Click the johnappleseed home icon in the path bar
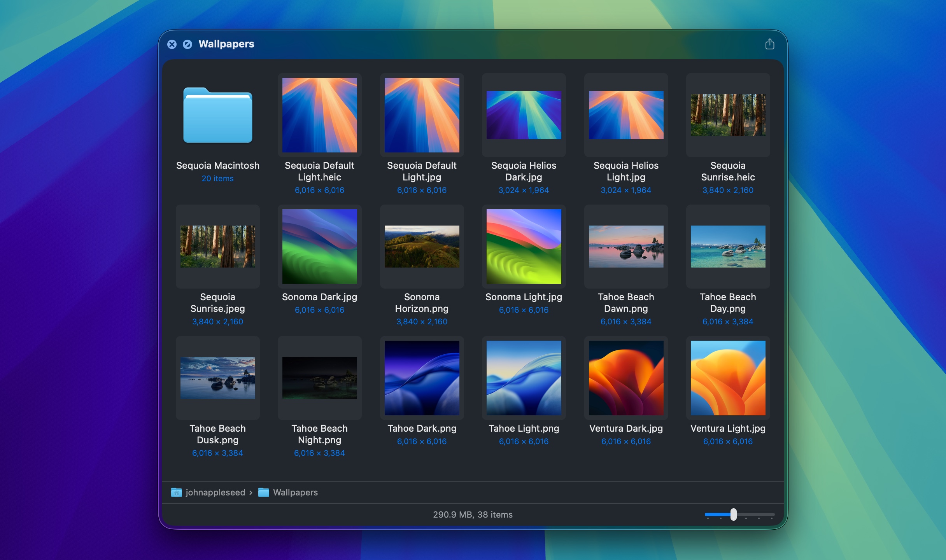The image size is (946, 560). pyautogui.click(x=177, y=492)
